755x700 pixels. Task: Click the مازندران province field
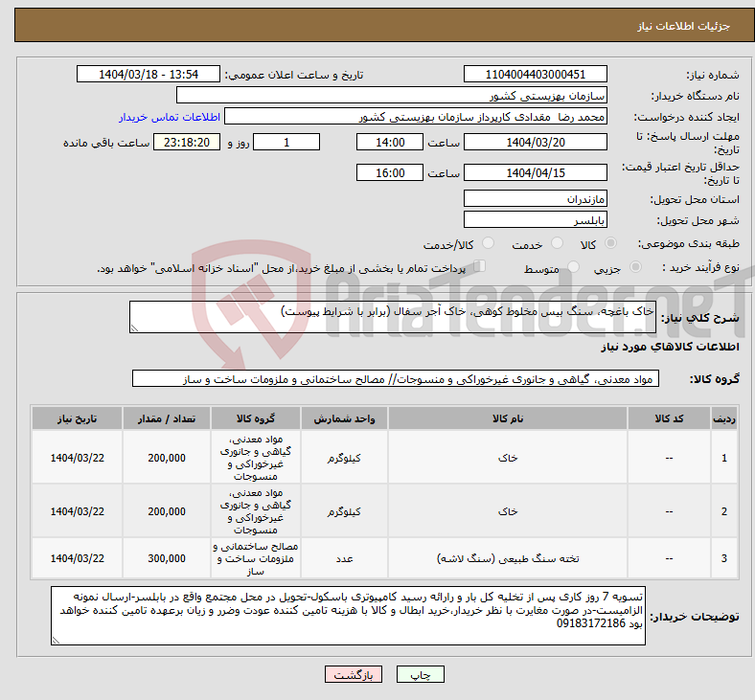(x=535, y=198)
